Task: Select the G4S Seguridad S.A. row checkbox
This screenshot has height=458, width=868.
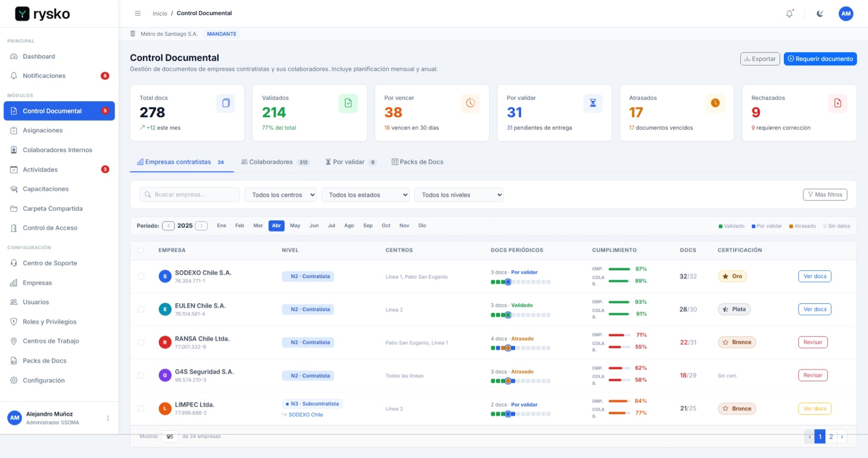Action: (141, 375)
